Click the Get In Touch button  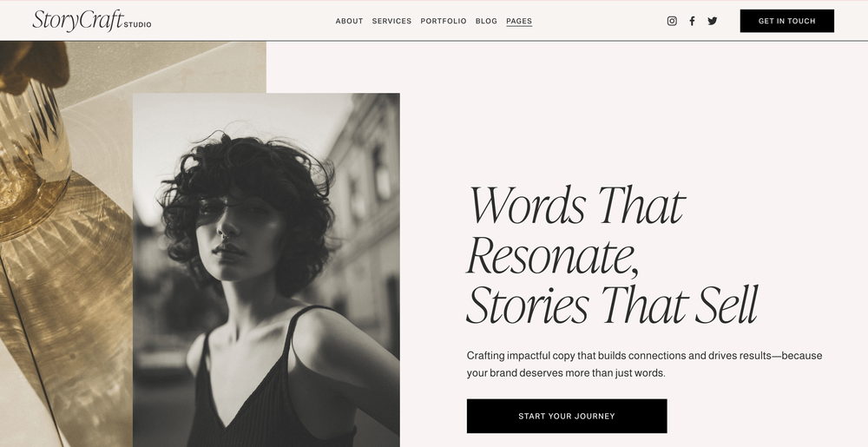pos(786,21)
